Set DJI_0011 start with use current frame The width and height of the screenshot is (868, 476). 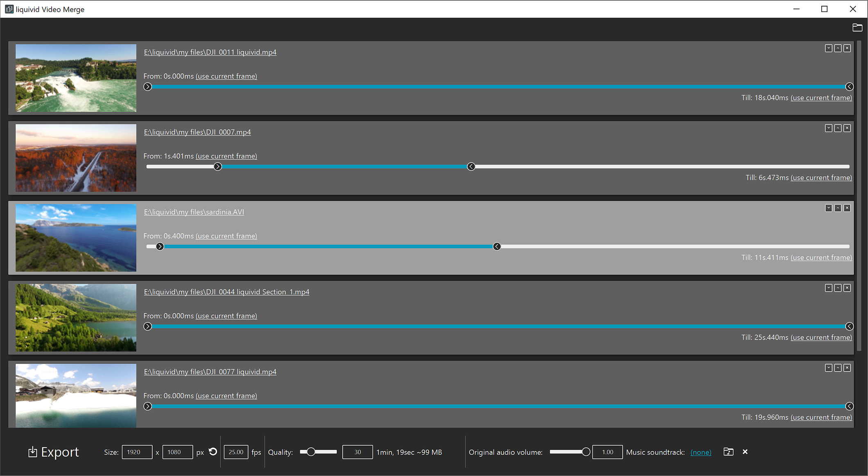pos(226,76)
